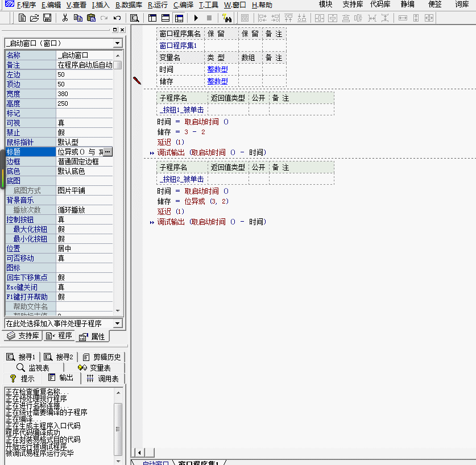This screenshot has width=476, height=465.
Task: Click the Redo arrow icon
Action: coord(104,18)
